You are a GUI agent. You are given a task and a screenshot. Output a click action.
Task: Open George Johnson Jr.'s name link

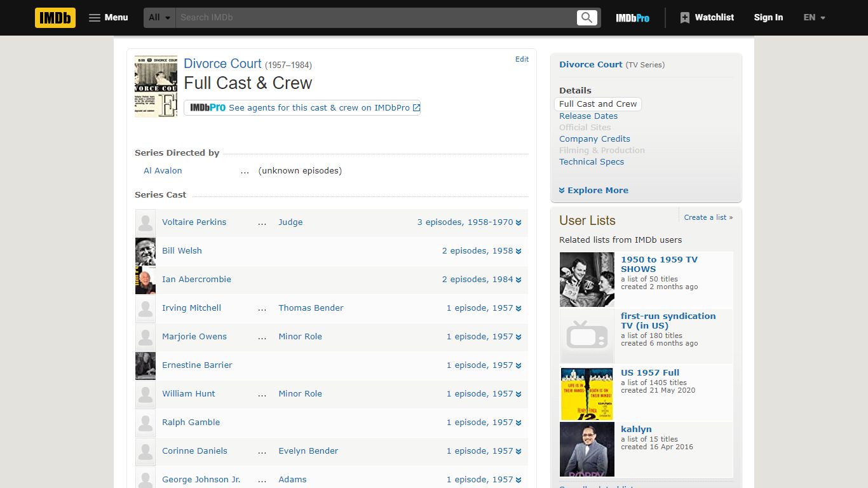(201, 480)
